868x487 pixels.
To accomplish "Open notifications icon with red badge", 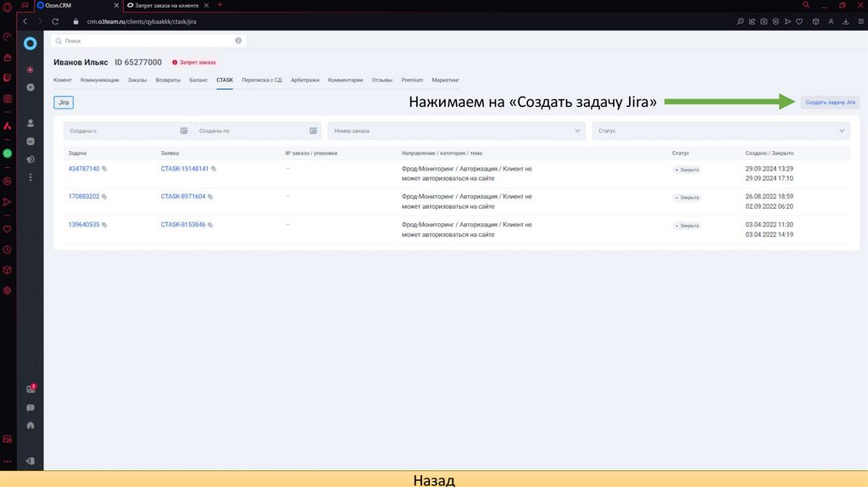I will pos(31,389).
